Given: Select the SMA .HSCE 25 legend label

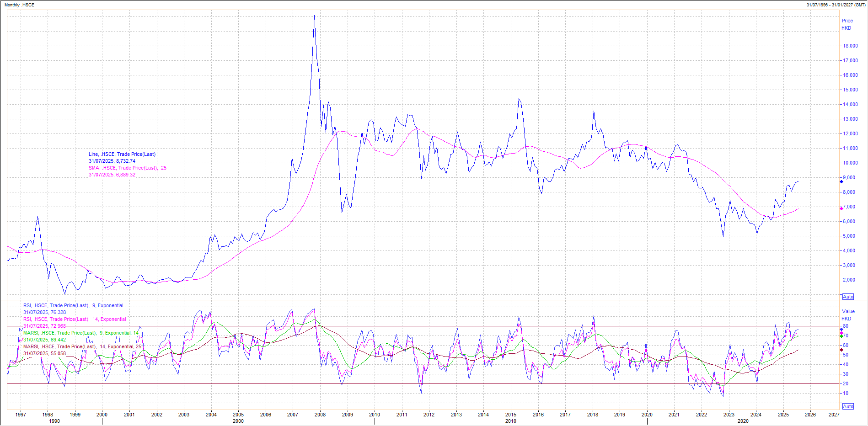Looking at the screenshot, I should (127, 168).
